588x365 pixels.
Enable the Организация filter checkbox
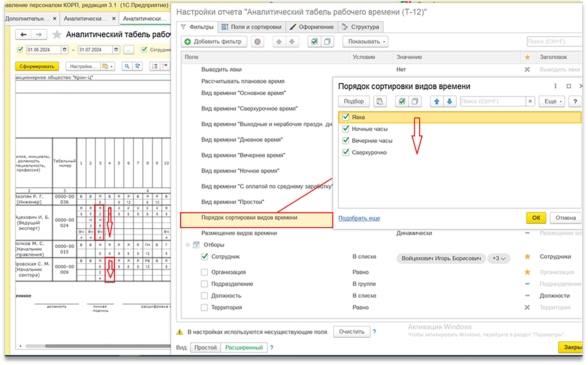pyautogui.click(x=204, y=272)
